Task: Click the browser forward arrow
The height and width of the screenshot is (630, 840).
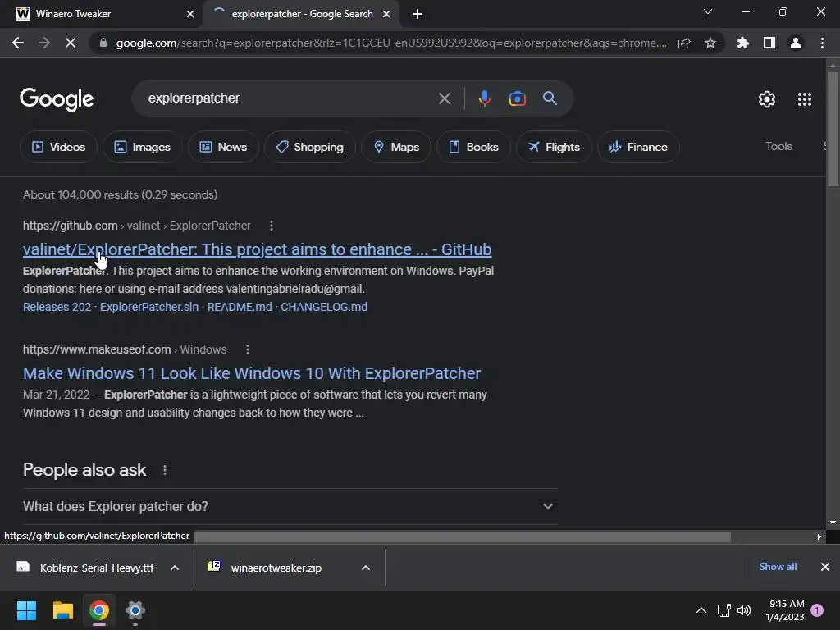Action: [x=44, y=43]
